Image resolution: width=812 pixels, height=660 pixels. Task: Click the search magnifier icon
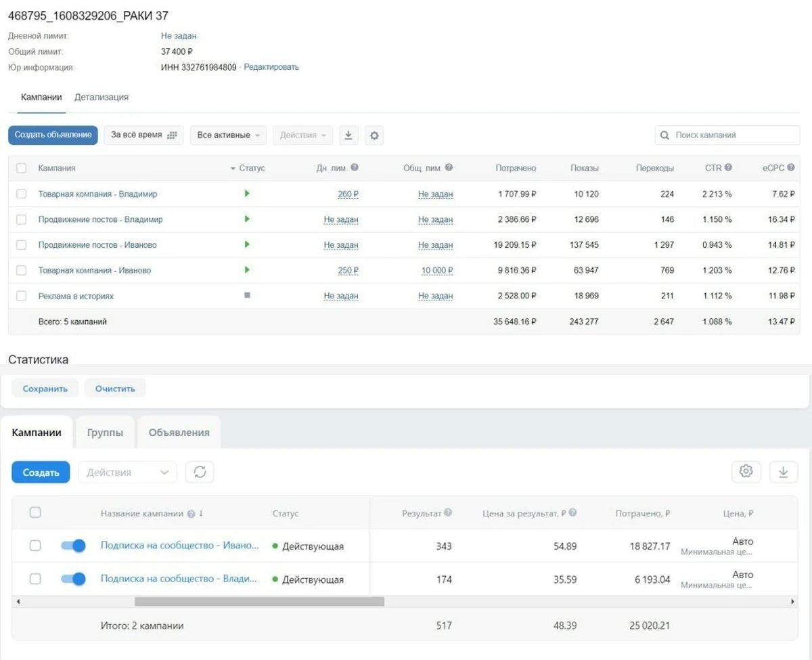(665, 135)
